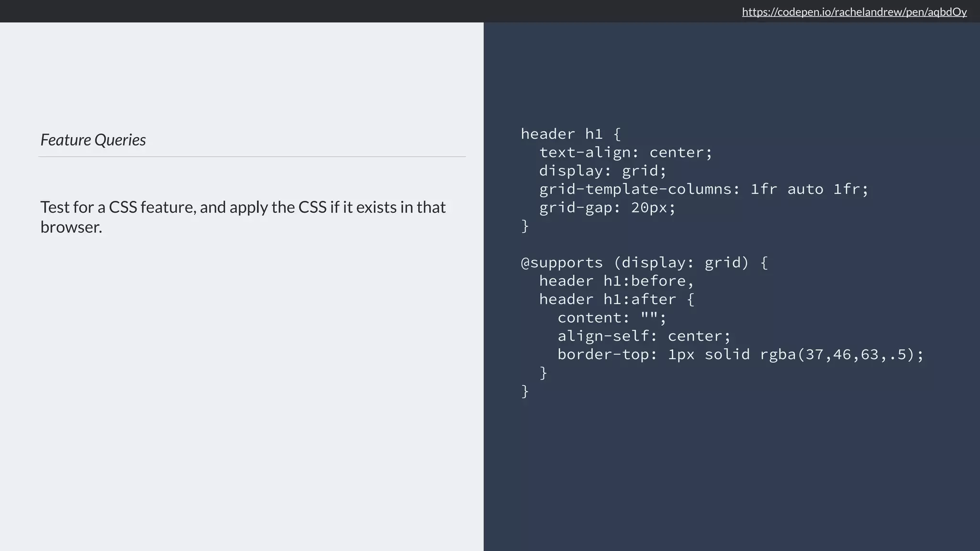
Task: Open the CodePen rachelandrew pen link
Action: click(854, 12)
